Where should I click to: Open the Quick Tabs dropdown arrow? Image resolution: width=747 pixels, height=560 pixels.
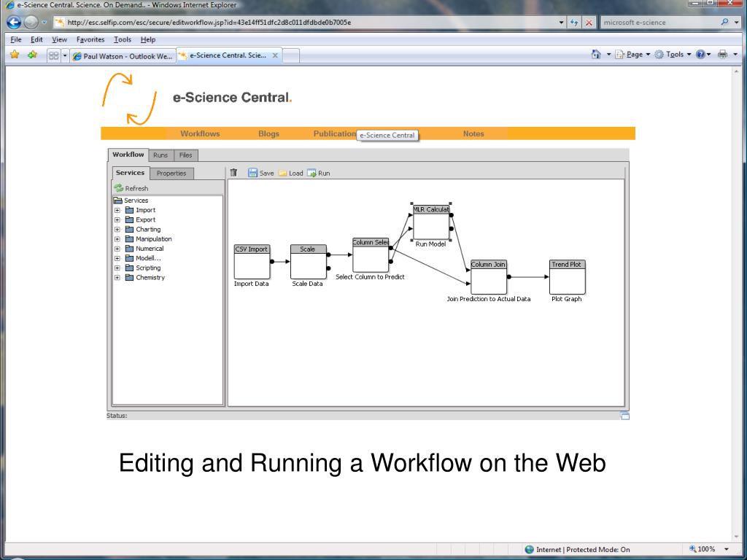pyautogui.click(x=65, y=55)
